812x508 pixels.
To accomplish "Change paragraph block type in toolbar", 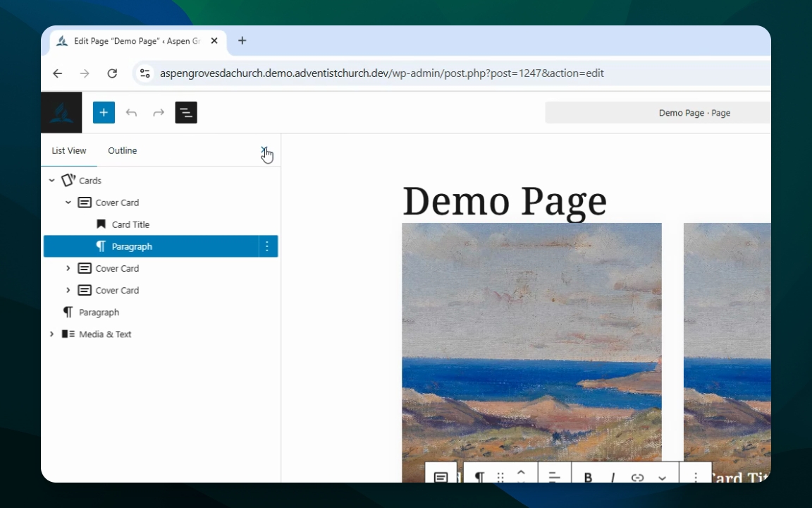I will (479, 476).
